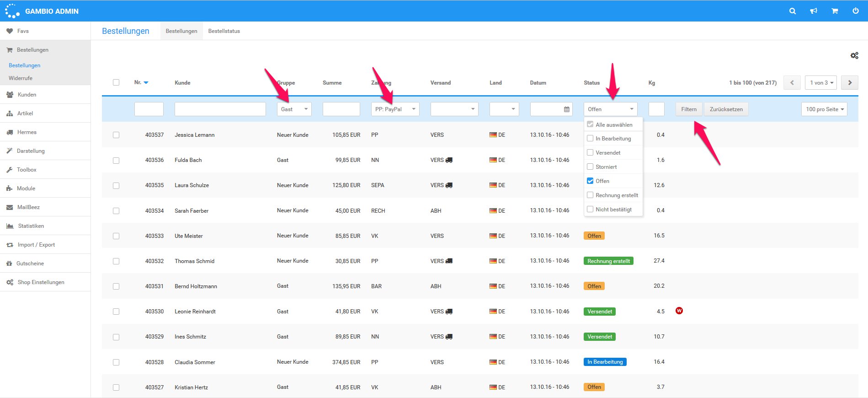Uncheck the 'Offen' status checkbox
The height and width of the screenshot is (398, 868).
pos(590,181)
